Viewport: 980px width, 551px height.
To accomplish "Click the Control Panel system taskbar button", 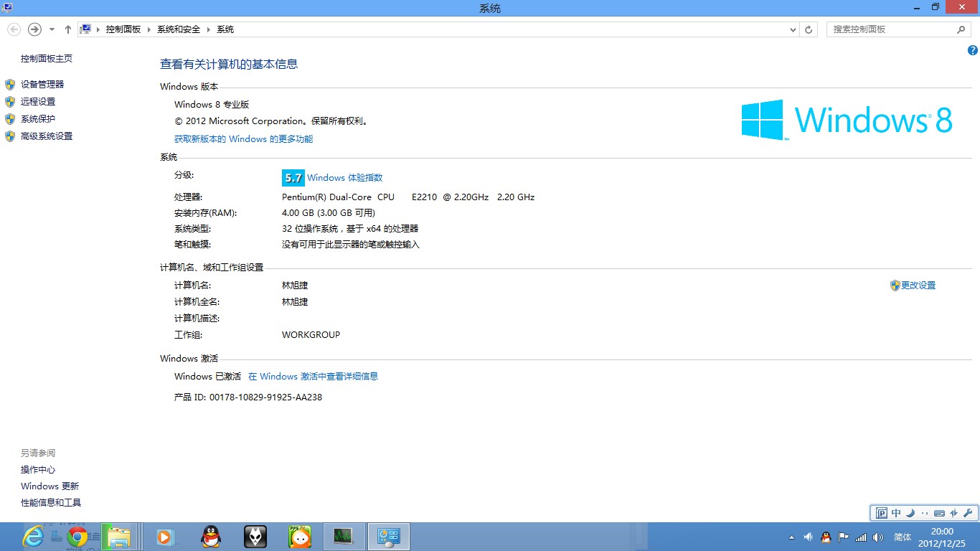I will (389, 537).
